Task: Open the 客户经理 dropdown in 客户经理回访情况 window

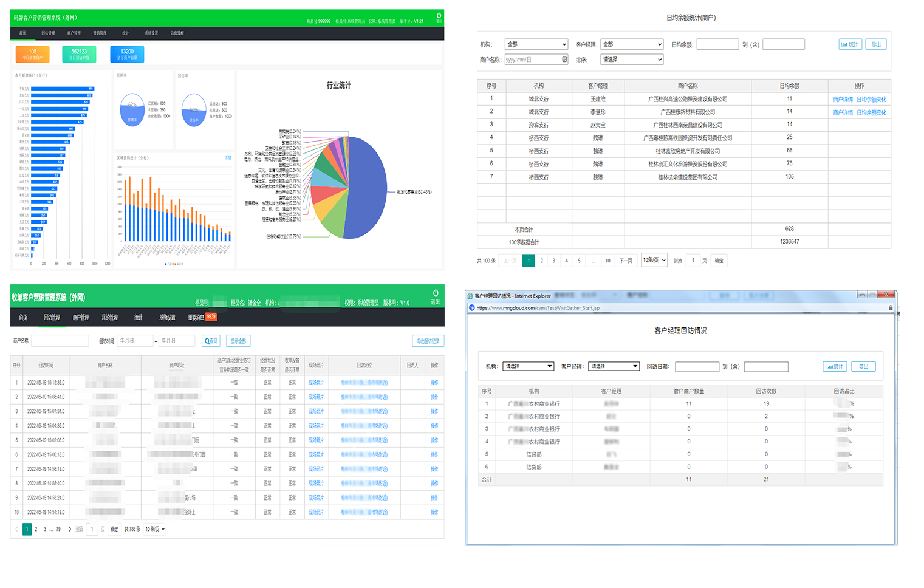Action: point(614,366)
